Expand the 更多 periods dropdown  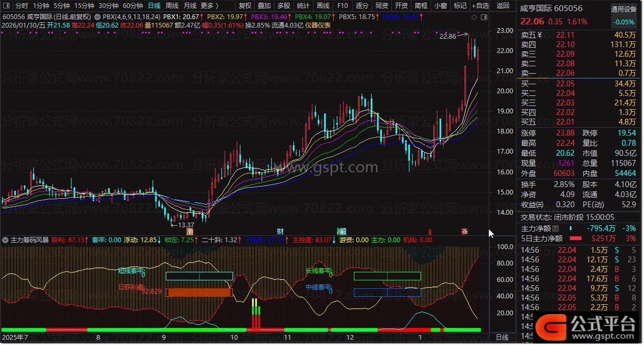(210, 6)
